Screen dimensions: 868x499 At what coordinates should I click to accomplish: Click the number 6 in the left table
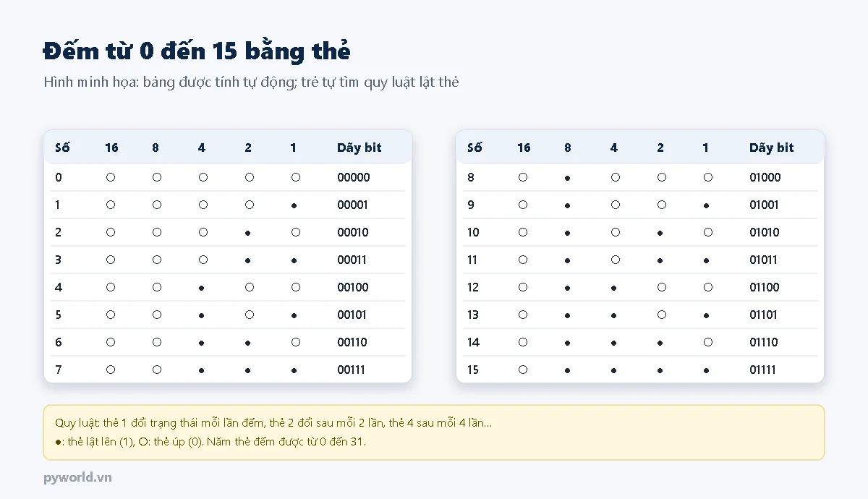(x=59, y=342)
